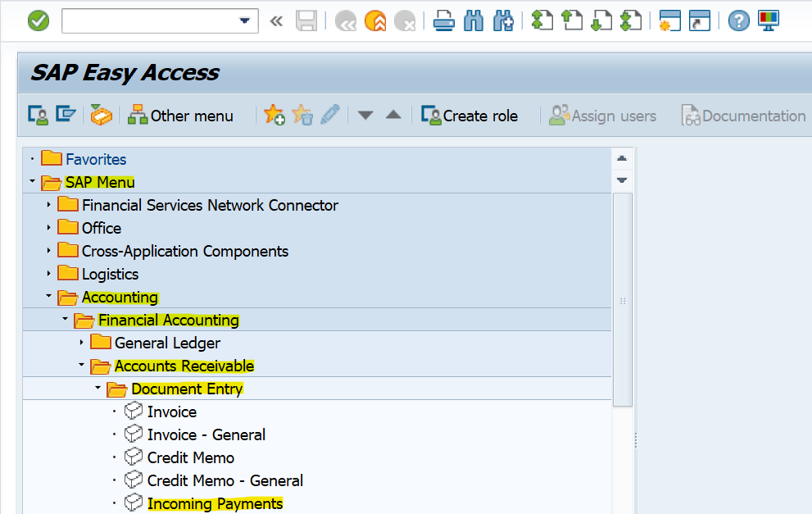Screen dimensions: 812x514
Task: Expand the Office folder arrow
Action: pyautogui.click(x=48, y=227)
